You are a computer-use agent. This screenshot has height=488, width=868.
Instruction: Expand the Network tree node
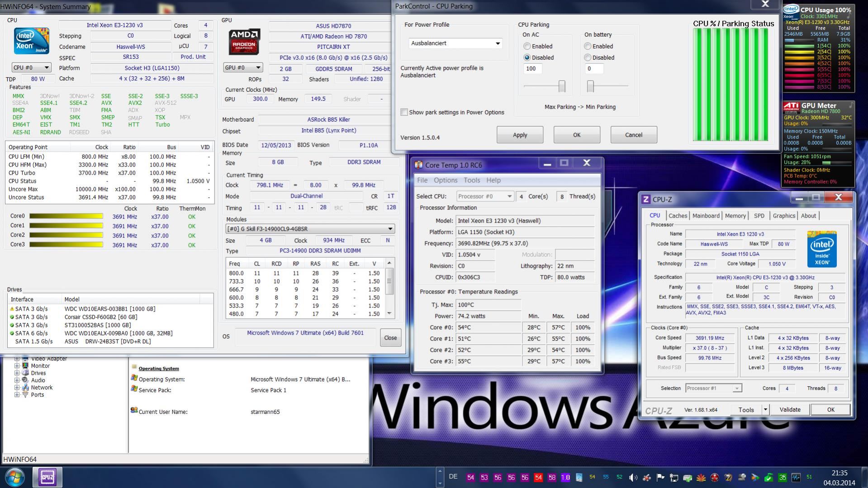click(17, 388)
